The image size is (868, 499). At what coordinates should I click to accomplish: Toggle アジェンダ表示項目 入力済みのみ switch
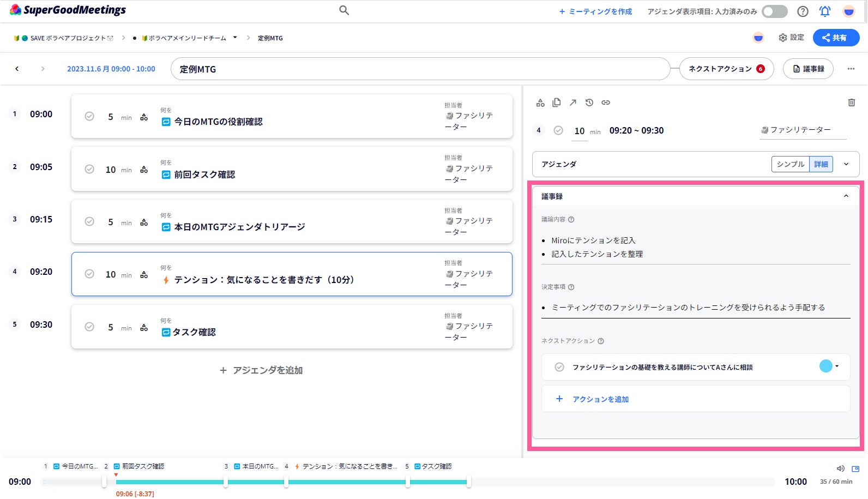pos(774,11)
